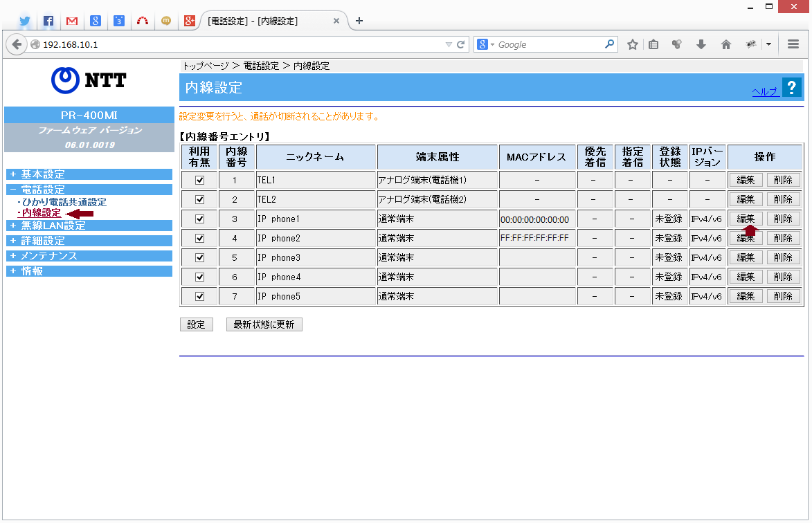Edit the IP phone1 entry
812x523 pixels.
tap(746, 219)
